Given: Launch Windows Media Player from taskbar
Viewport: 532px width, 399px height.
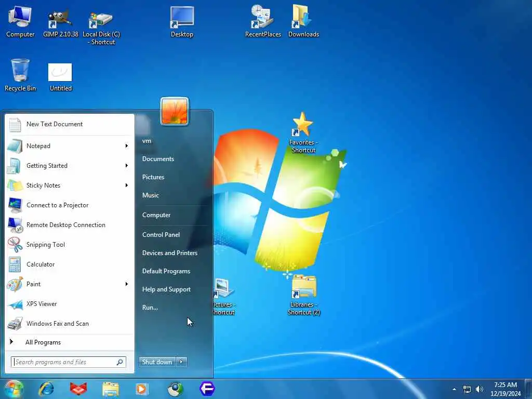Looking at the screenshot, I should pos(142,389).
